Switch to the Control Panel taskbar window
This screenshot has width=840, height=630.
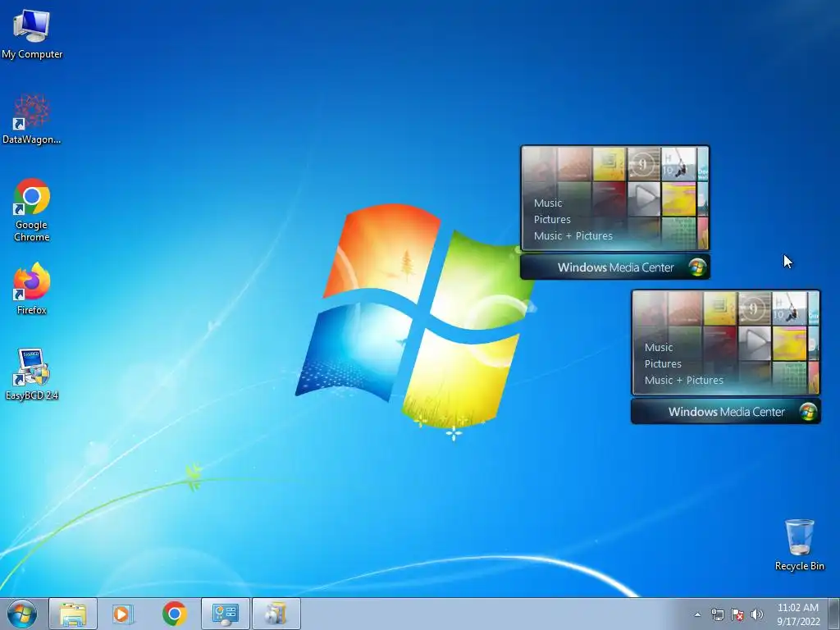226,614
